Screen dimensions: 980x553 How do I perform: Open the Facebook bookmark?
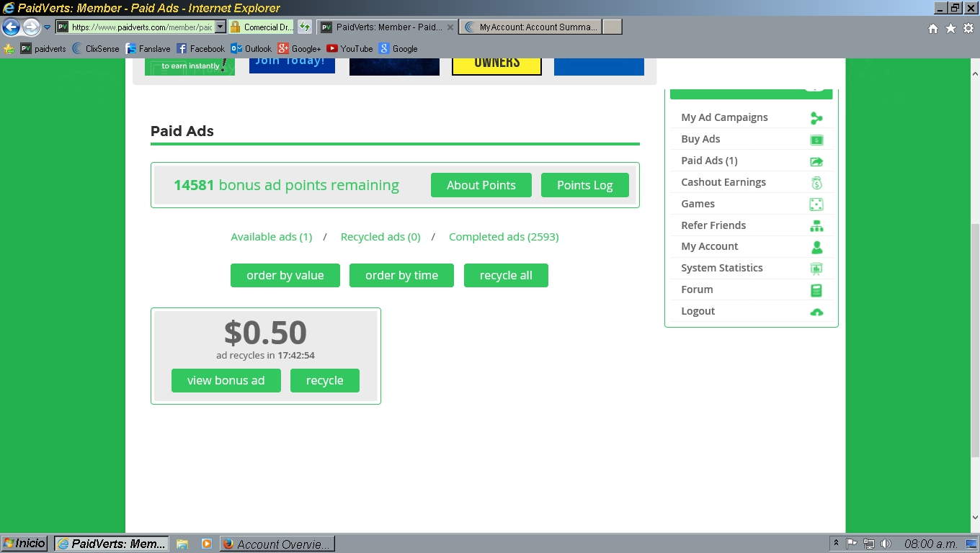(x=200, y=49)
